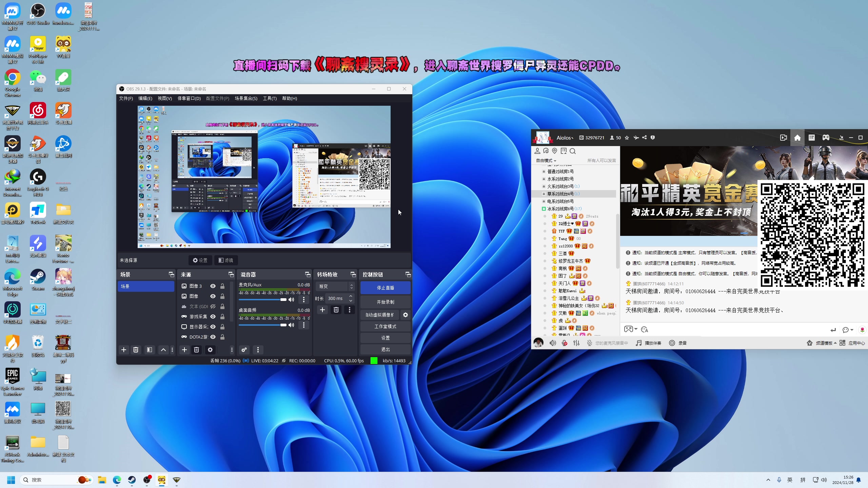Click the OBS Studio stop streaming button
The height and width of the screenshot is (488, 868).
386,288
